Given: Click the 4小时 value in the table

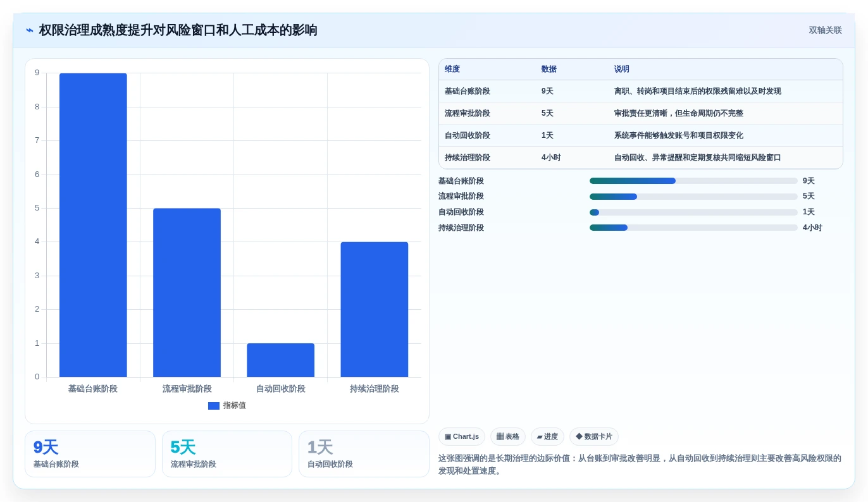Looking at the screenshot, I should tap(551, 158).
